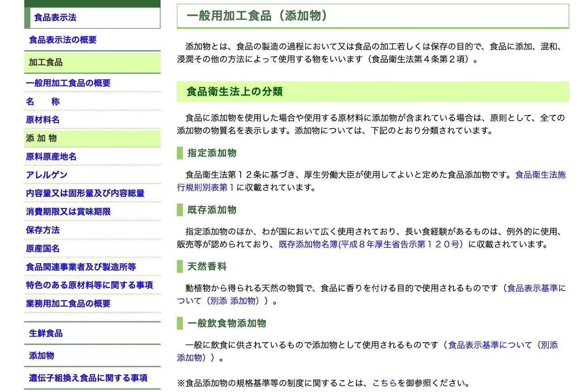Open the 既存添加物名簿 (平成8年厚生省告示第120号) link
The width and height of the screenshot is (579, 392).
pyautogui.click(x=371, y=245)
